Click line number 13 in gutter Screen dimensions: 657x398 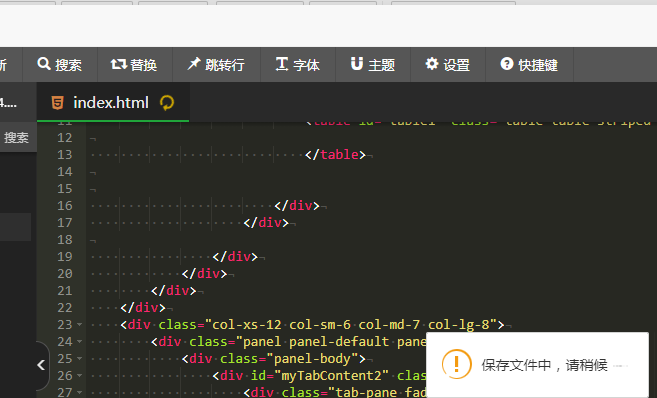65,155
